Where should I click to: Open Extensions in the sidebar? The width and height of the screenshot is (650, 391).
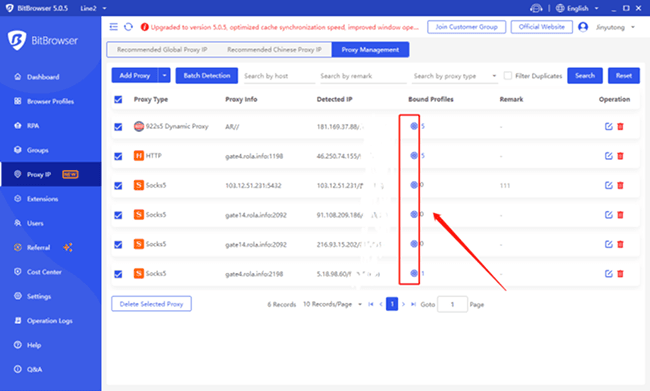pyautogui.click(x=42, y=199)
